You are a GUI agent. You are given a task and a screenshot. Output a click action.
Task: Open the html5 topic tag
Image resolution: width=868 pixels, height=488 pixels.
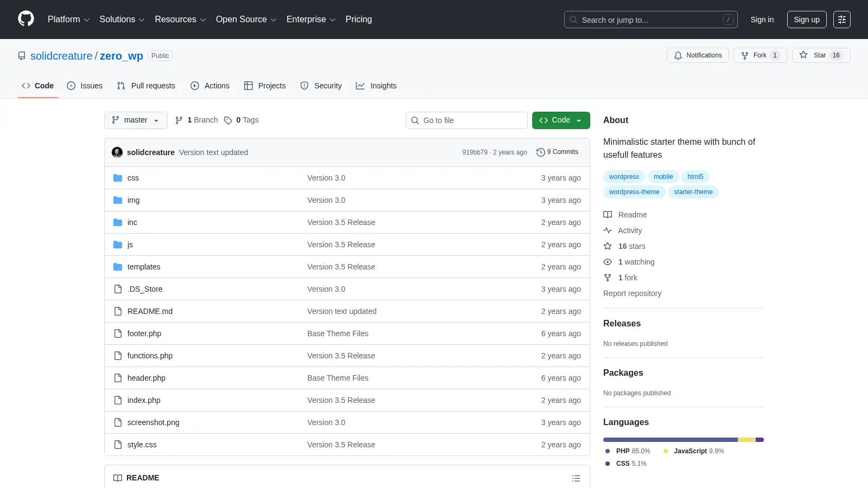pyautogui.click(x=695, y=177)
